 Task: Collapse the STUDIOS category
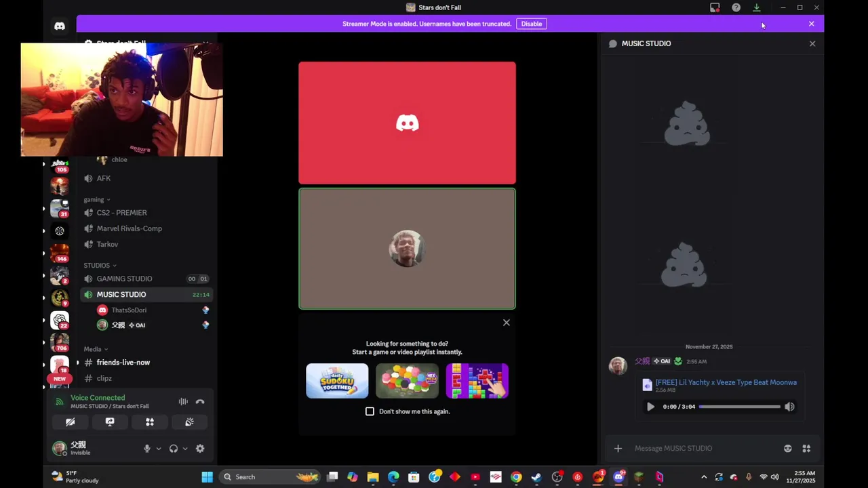(x=100, y=266)
